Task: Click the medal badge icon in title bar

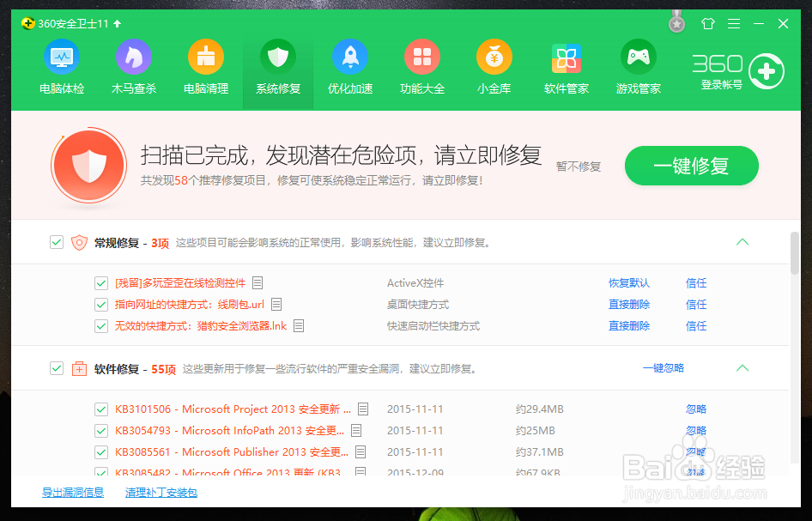Action: (676, 21)
